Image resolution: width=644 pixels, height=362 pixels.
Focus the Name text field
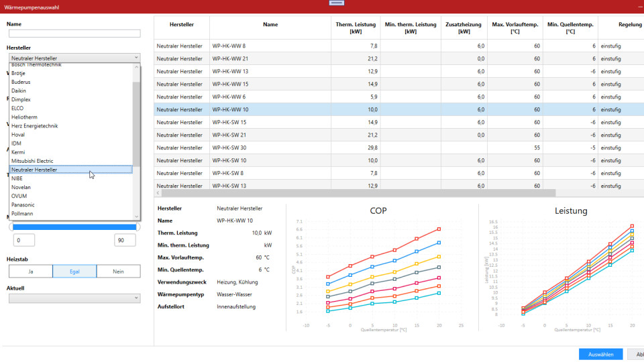tap(74, 34)
